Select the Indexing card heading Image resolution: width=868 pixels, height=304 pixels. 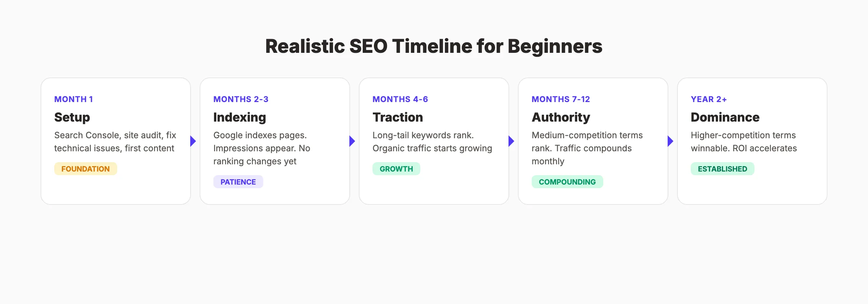point(239,117)
